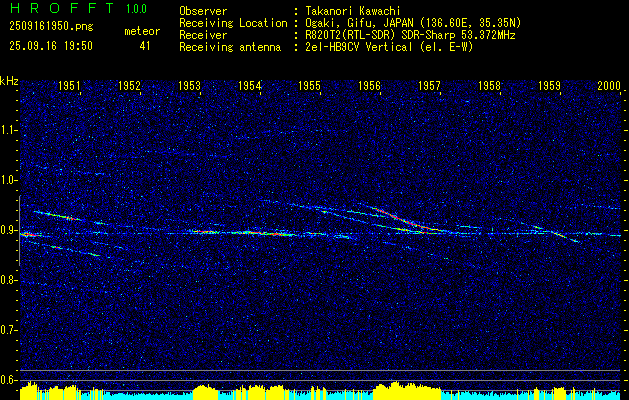Select the 0.6 kHz frequency axis label
This screenshot has width=629, height=400.
(9, 380)
